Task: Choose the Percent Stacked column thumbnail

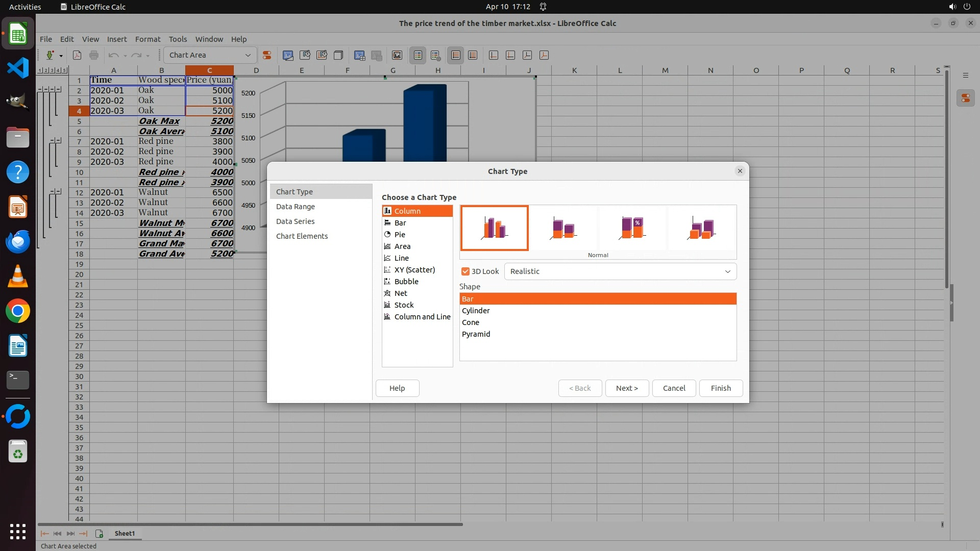Action: point(632,228)
